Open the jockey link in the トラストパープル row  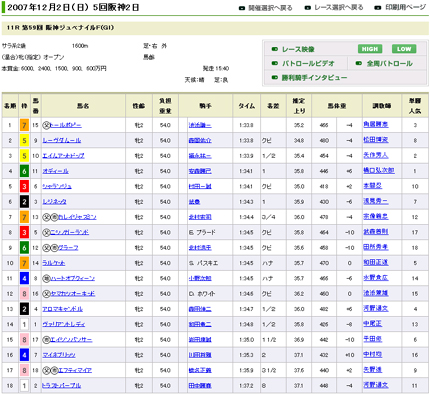point(200,386)
